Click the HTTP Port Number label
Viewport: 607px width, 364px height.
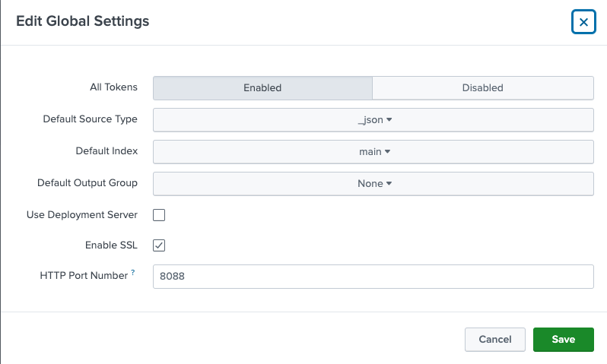(84, 276)
